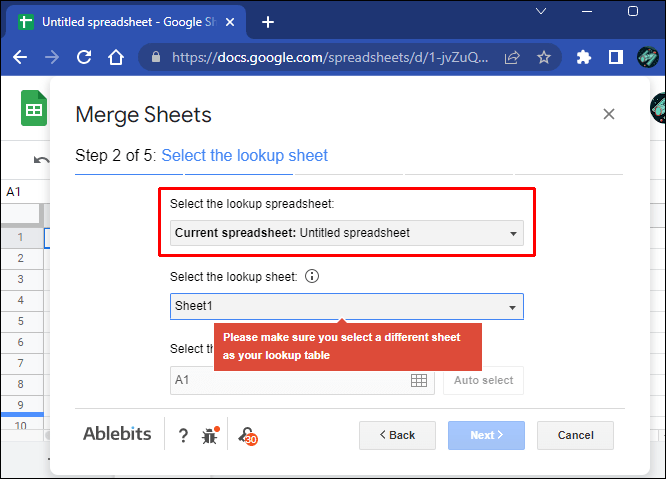Click the A1 range input field

290,380
